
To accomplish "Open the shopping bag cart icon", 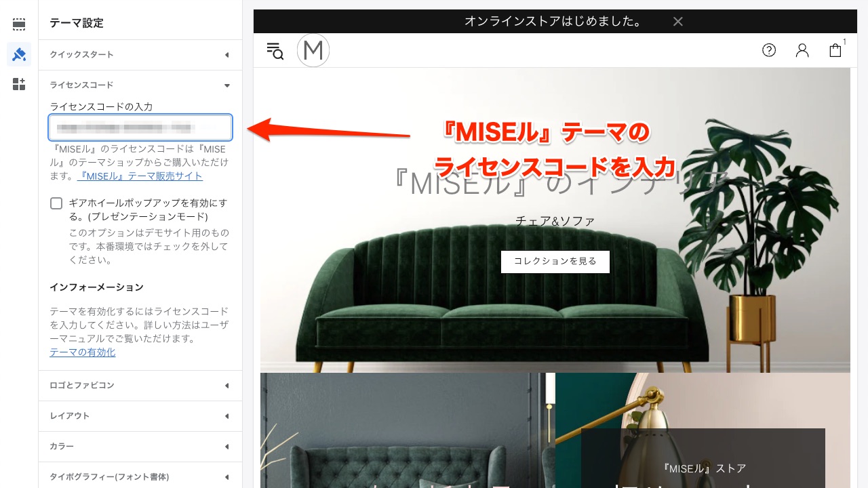I will (835, 50).
